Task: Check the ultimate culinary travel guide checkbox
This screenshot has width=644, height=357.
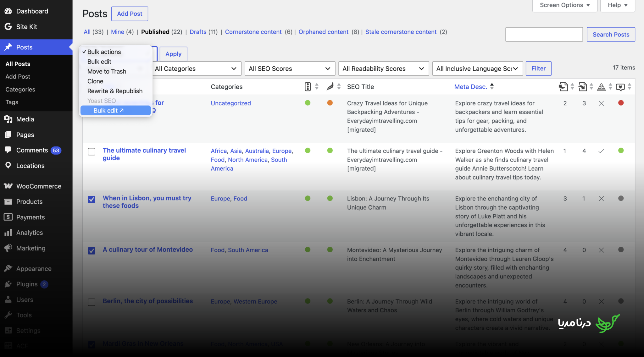Action: pyautogui.click(x=92, y=152)
